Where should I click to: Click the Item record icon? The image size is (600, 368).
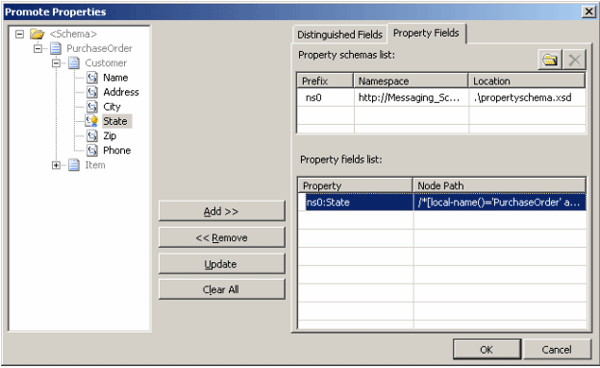(74, 165)
